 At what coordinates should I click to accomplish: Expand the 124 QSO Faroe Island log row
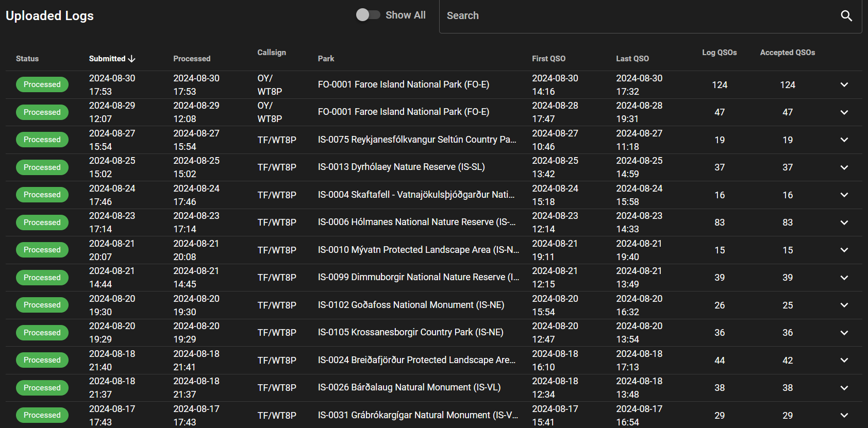844,85
